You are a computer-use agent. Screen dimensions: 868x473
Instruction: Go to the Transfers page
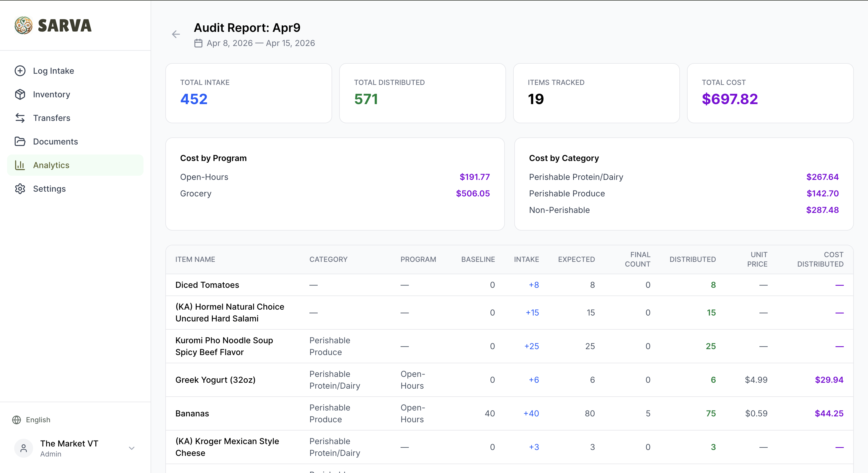pos(52,118)
